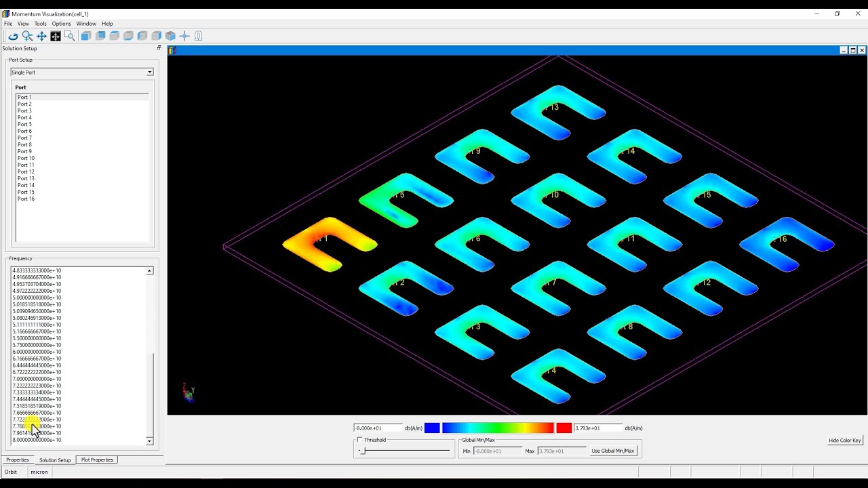Switch to back face cube view
868x488 pixels.
tap(100, 36)
